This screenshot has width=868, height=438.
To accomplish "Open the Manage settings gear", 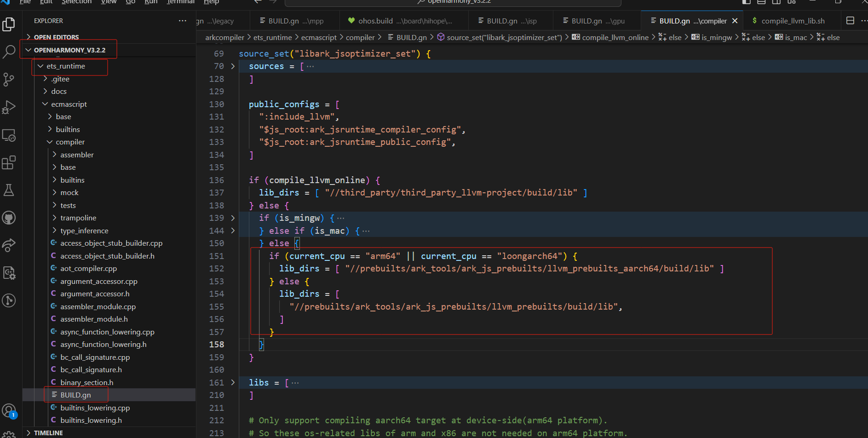I will click(x=9, y=432).
